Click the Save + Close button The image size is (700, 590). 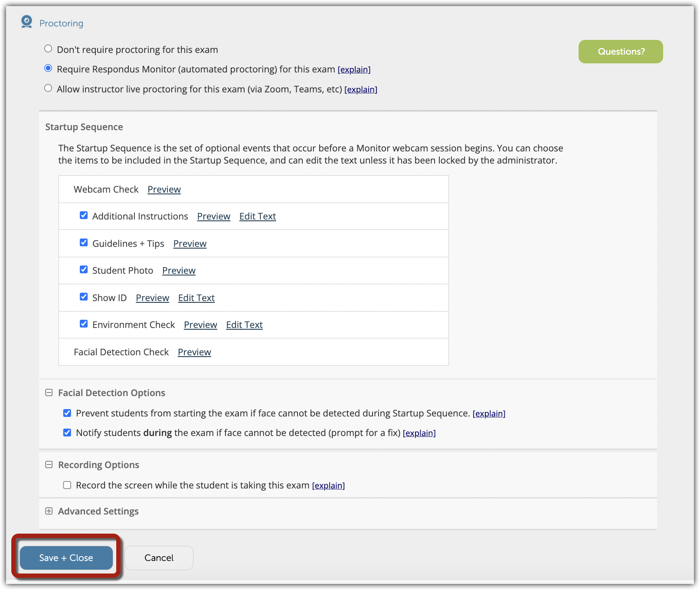65,557
